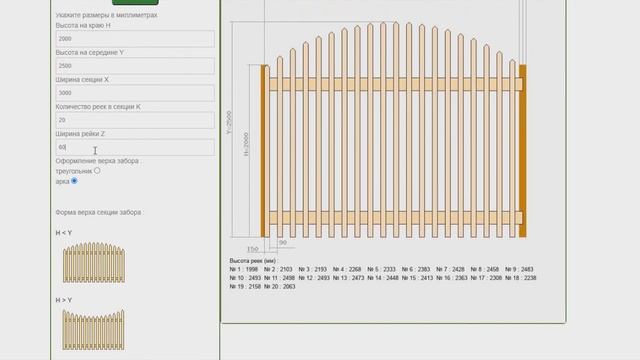Select the 'треугольник' radio button
Viewport: 640px width, 360px height.
coord(97,171)
